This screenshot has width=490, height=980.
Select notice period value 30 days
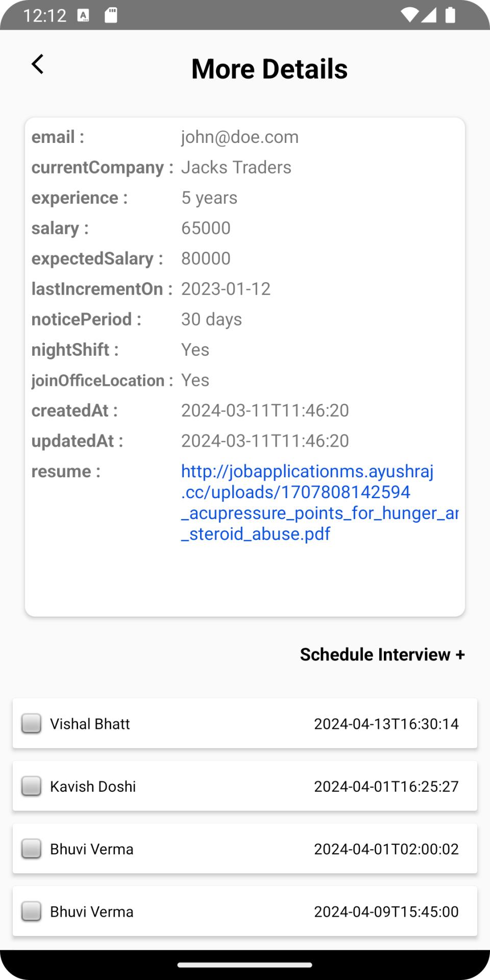(211, 320)
